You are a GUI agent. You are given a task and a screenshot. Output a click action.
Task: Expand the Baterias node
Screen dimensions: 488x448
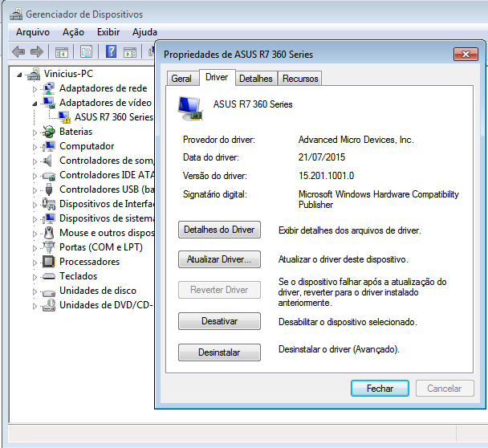[x=35, y=132]
